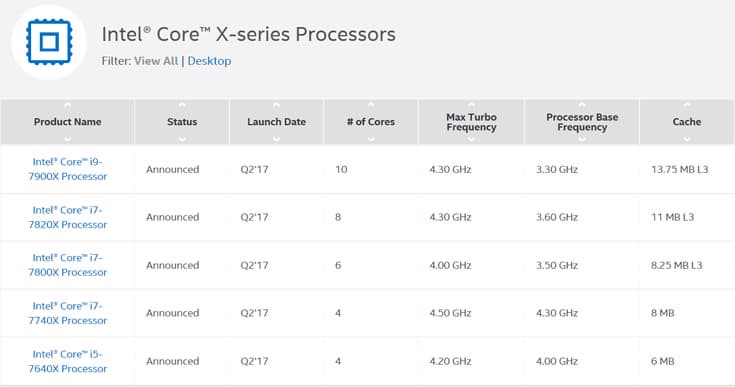
Task: Sort Status column ascending arrow
Action: tap(182, 105)
